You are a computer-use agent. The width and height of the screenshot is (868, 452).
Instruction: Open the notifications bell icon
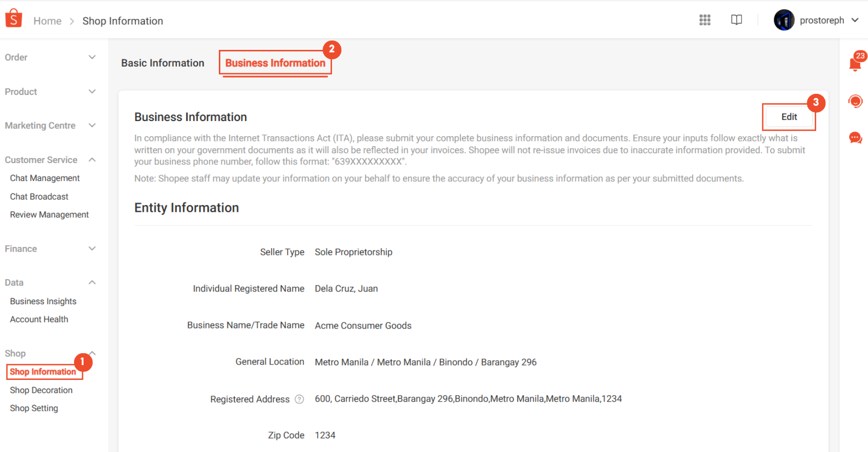point(855,64)
